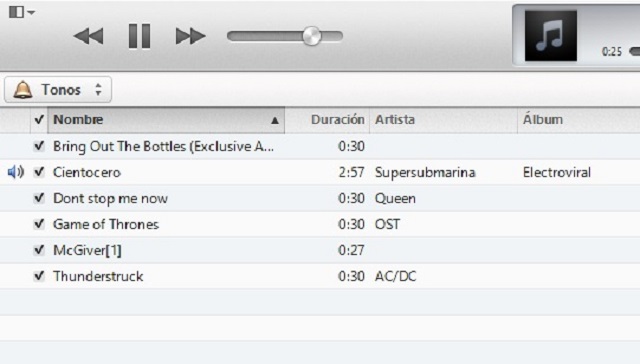Click the OST artist cell
640x364 pixels.
coord(387,224)
